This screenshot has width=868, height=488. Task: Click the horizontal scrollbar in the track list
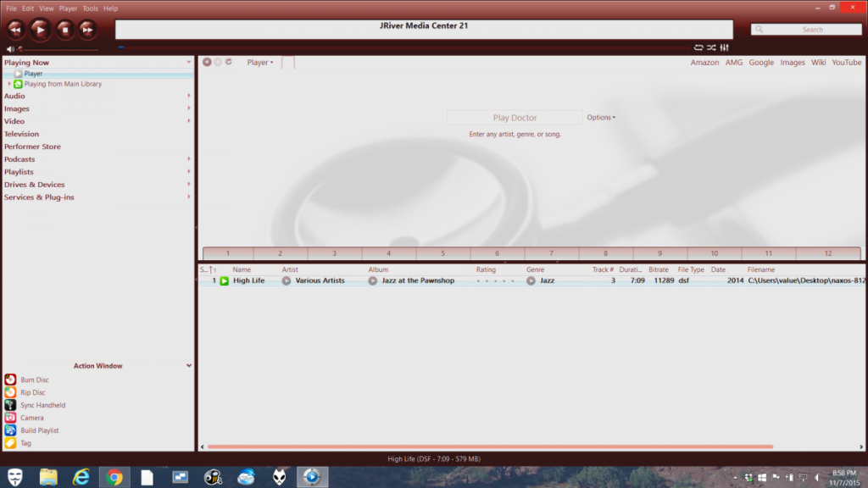(x=490, y=446)
